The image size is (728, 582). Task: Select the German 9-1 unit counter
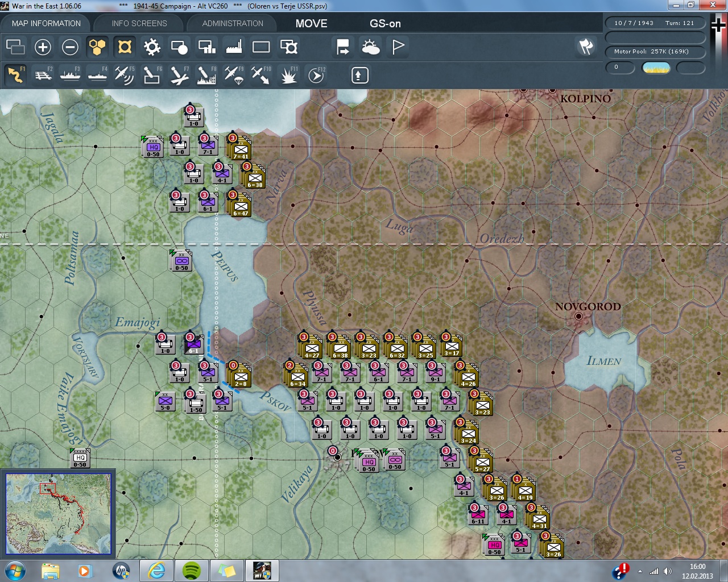coord(435,372)
